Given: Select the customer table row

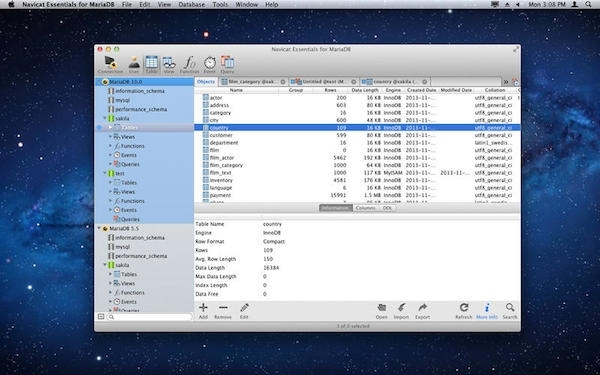Looking at the screenshot, I should (357, 135).
